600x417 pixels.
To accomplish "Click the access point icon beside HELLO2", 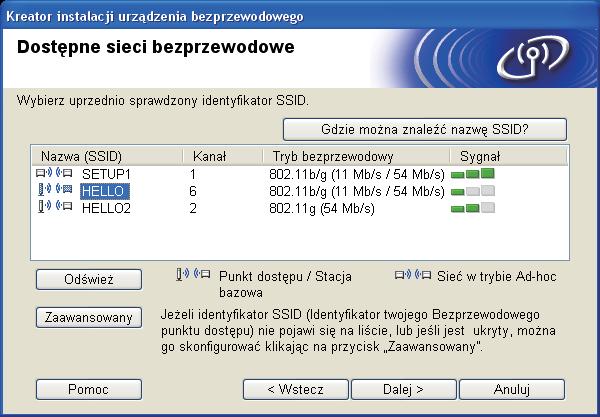I will (x=54, y=207).
